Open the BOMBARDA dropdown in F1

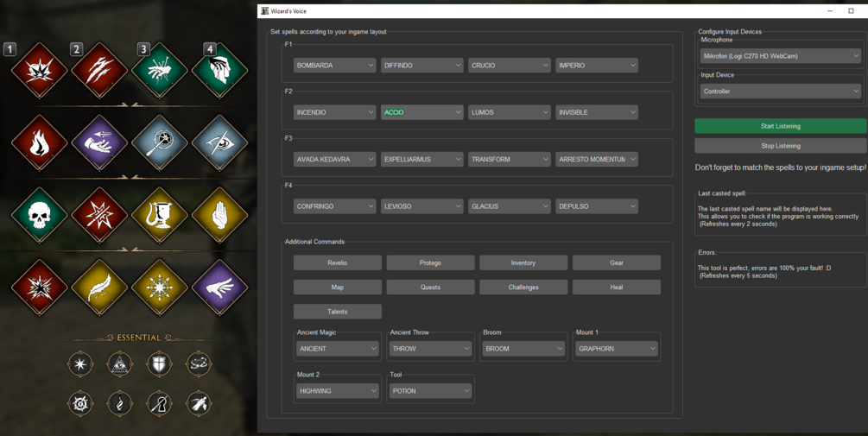click(335, 66)
